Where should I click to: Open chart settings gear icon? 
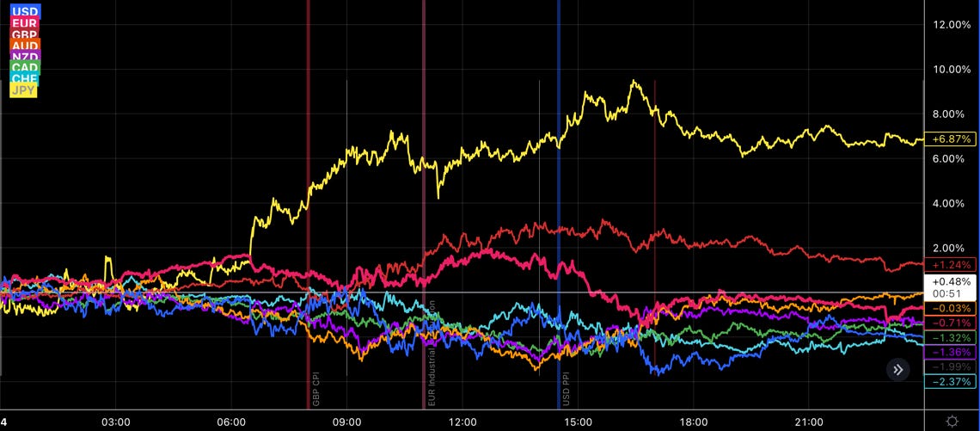[x=952, y=421]
